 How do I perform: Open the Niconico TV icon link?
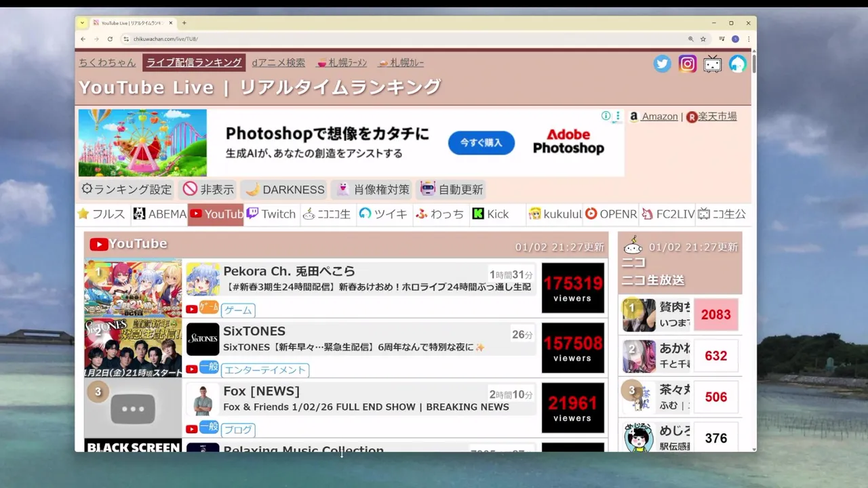[713, 64]
